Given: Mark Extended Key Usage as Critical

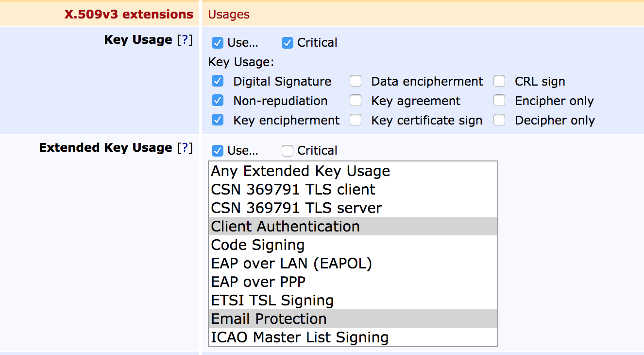Looking at the screenshot, I should click(288, 151).
